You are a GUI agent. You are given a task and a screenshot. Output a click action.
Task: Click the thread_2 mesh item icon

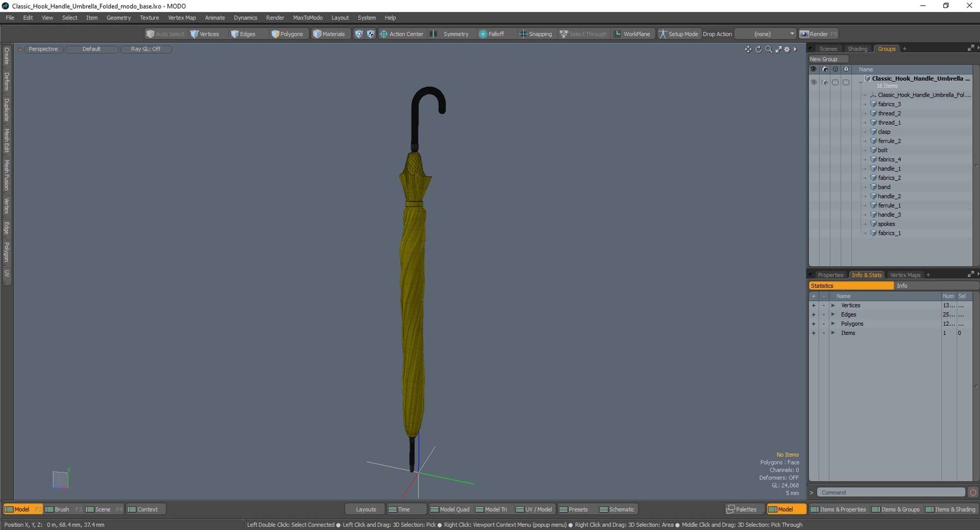(873, 113)
